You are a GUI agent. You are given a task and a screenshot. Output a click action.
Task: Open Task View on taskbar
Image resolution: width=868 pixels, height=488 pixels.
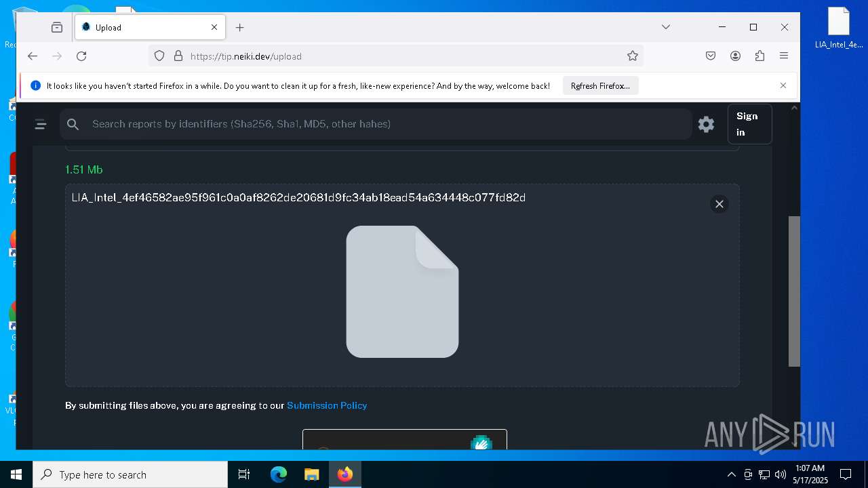point(244,474)
